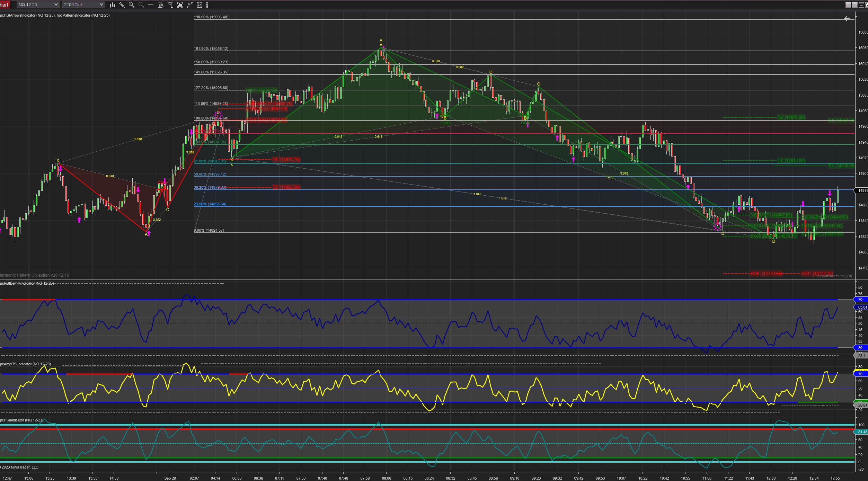Expand the 2100 Tick interval dropdown

83,5
